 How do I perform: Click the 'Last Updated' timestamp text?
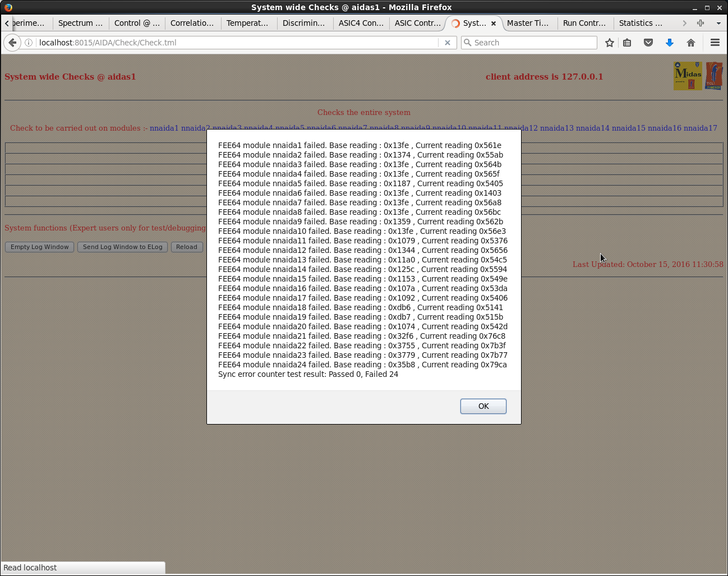tap(648, 264)
